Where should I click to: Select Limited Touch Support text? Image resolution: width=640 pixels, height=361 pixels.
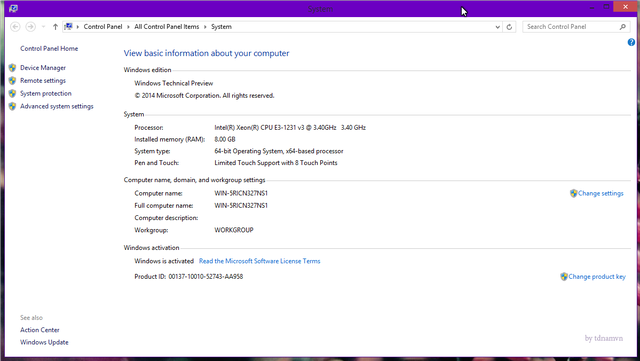pos(276,163)
